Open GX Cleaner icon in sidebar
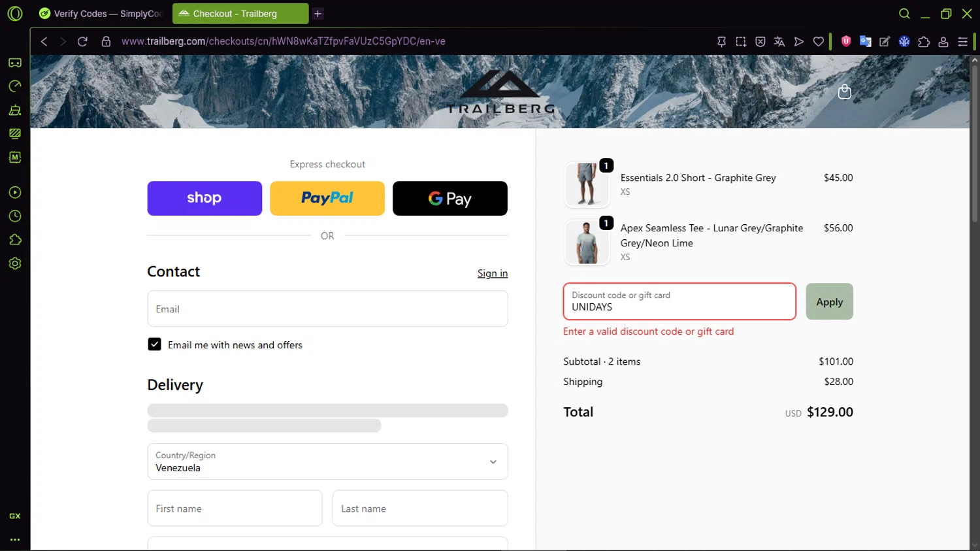980x551 pixels. 14,110
